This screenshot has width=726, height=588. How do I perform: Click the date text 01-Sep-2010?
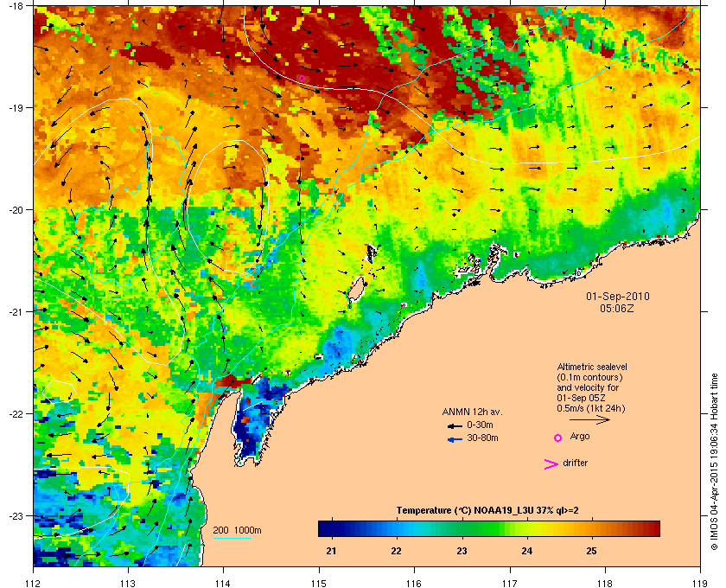(x=618, y=296)
